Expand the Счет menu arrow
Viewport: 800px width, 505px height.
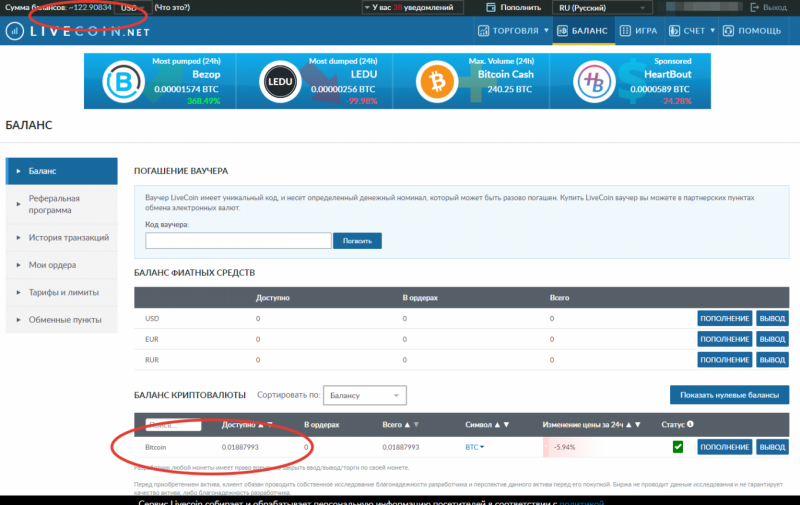(x=712, y=31)
